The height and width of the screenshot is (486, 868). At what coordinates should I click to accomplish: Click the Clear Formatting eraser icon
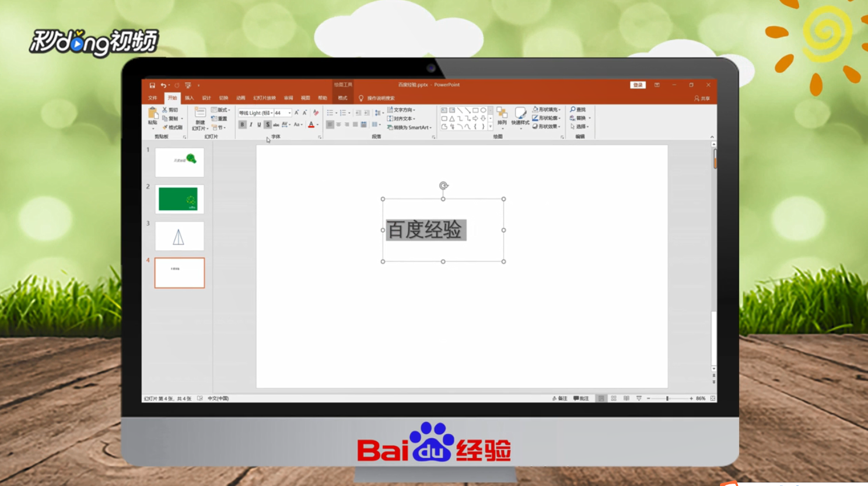316,113
